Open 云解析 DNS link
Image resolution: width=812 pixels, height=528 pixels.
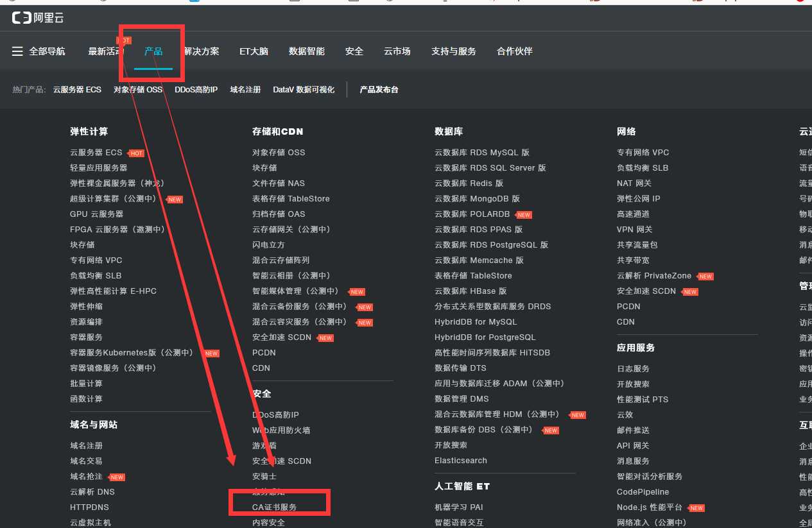pos(92,492)
